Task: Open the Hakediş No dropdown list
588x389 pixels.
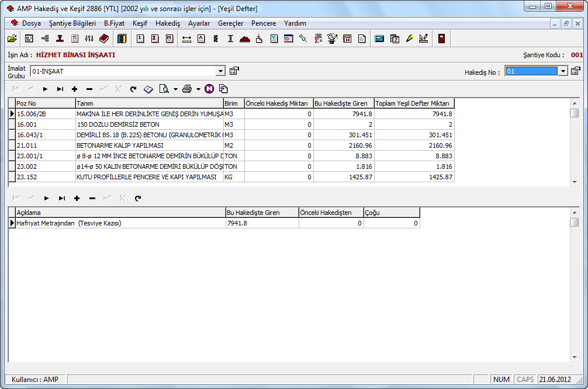Action: (x=563, y=71)
